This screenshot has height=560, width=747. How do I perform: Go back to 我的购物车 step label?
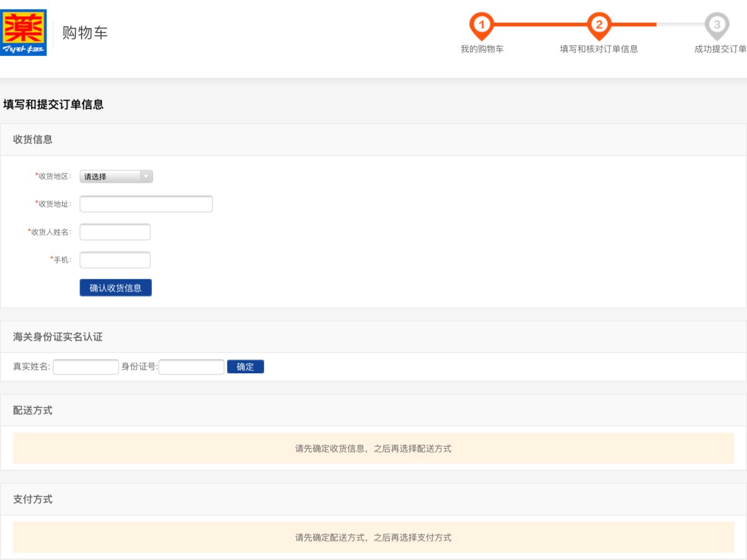click(x=482, y=49)
